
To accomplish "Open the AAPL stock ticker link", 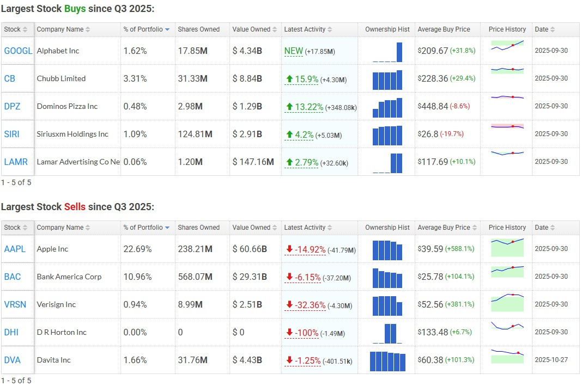I will [x=15, y=249].
